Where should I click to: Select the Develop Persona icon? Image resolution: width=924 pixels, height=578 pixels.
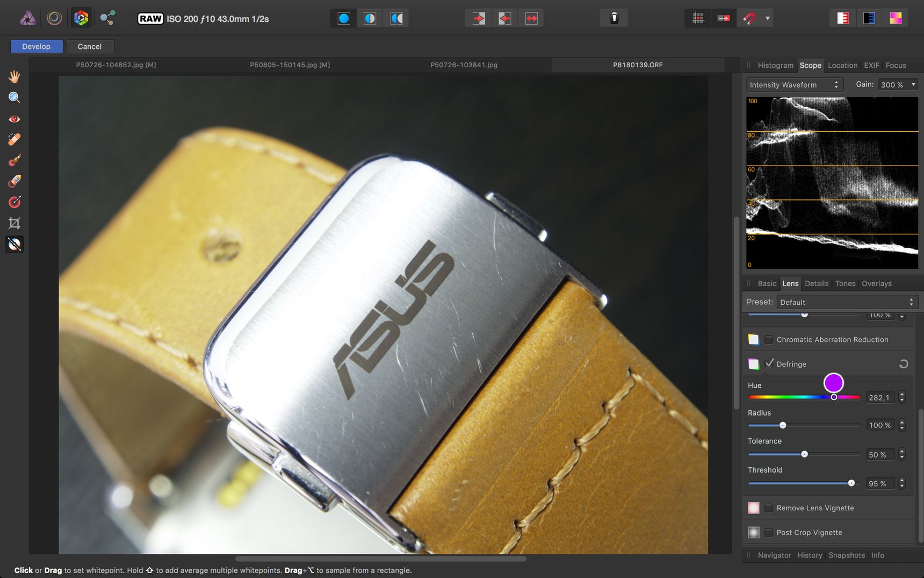click(x=81, y=18)
